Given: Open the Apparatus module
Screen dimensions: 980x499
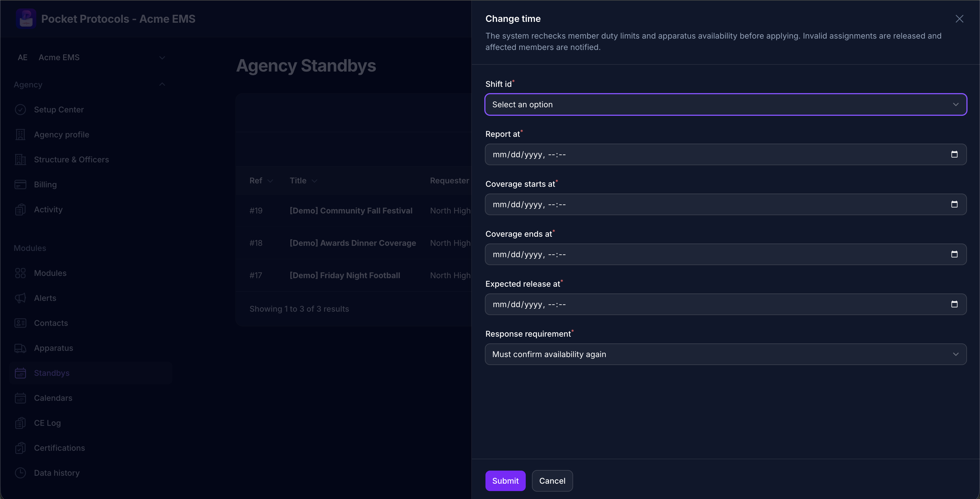Looking at the screenshot, I should 90,348.
